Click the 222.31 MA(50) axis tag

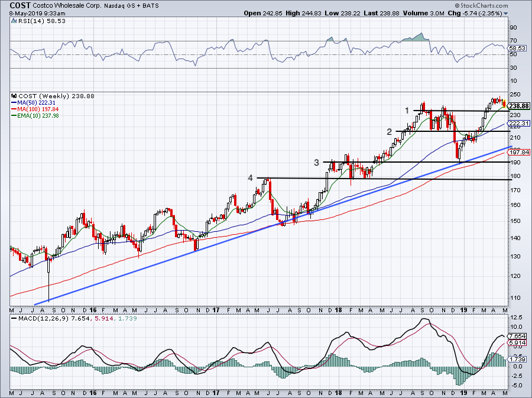[519, 123]
